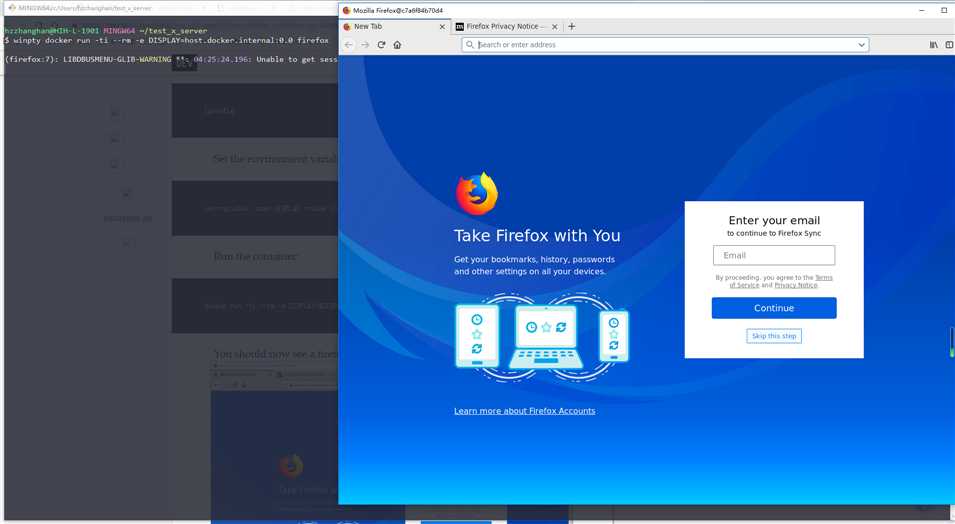Click the LIBDBUSMENU-GLIB-WARNING line in terminal

click(171, 59)
